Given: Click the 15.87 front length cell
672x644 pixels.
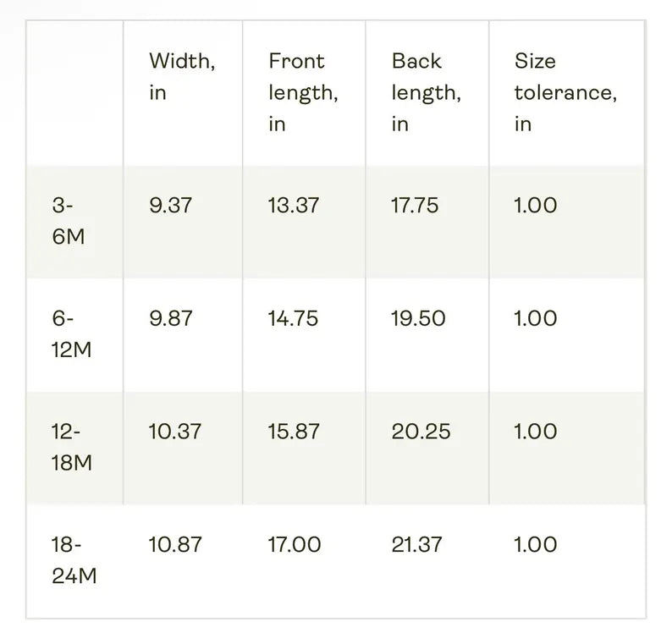Looking at the screenshot, I should coord(294,431).
